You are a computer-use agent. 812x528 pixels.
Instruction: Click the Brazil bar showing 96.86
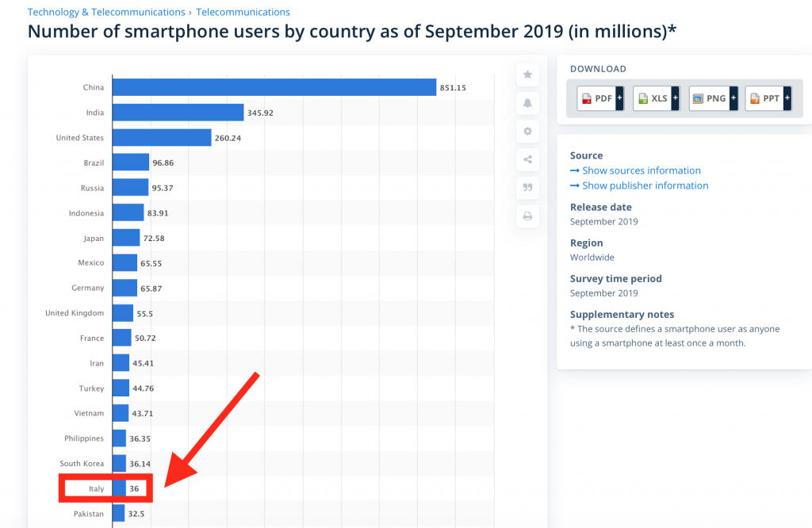tap(130, 163)
